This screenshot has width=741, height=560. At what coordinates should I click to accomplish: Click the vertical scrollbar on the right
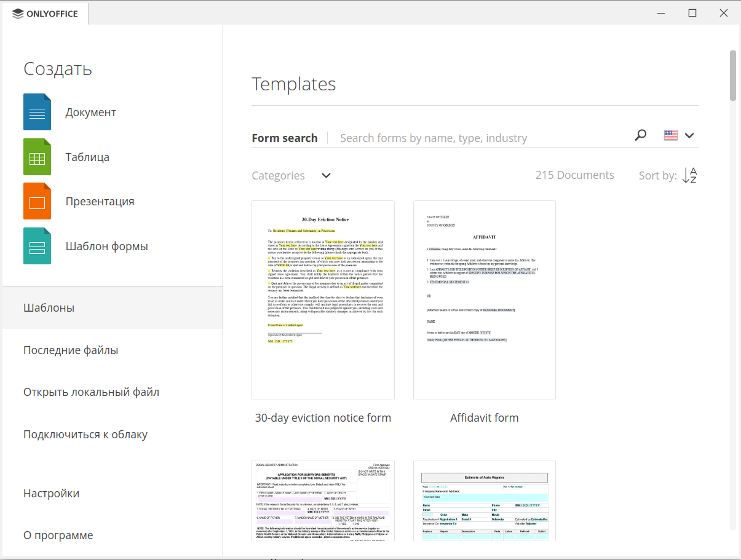(x=732, y=75)
